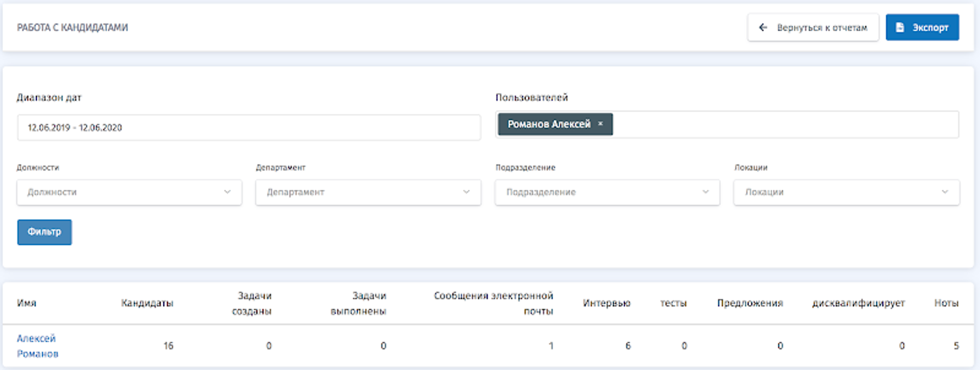Click the Задачи созданы column header

point(252,303)
